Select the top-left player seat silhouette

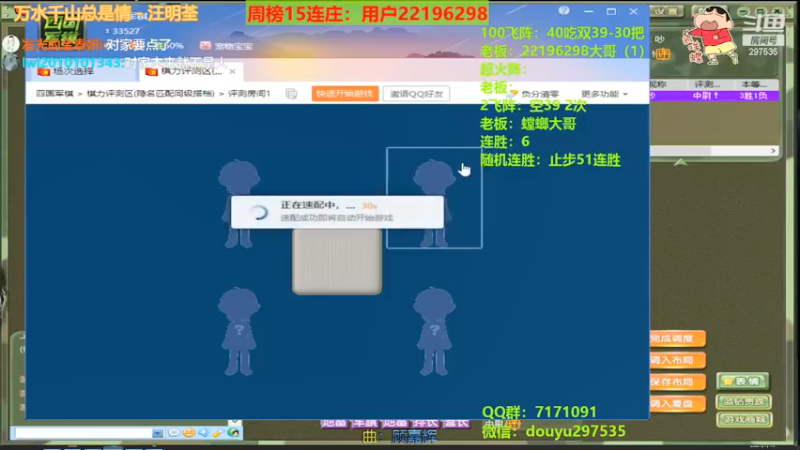(239, 203)
